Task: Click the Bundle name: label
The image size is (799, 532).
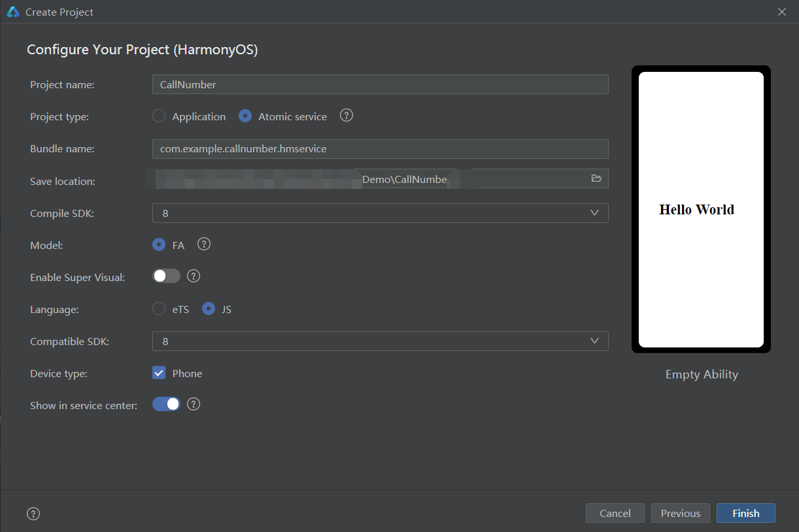Action: (x=62, y=148)
